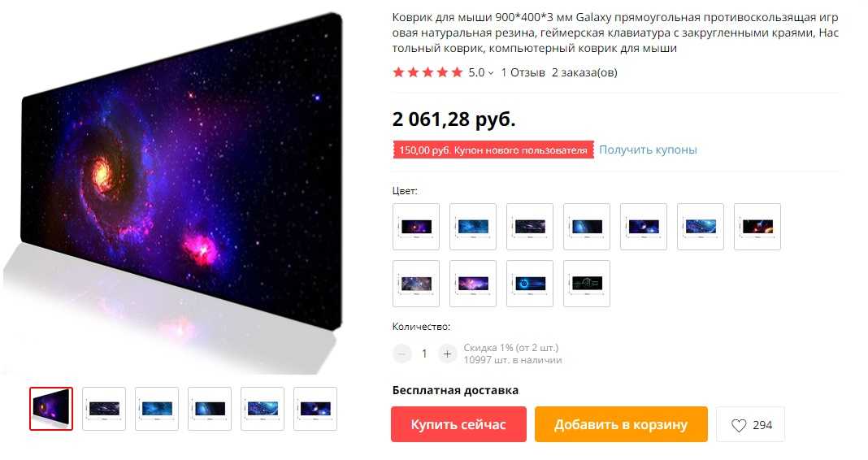Open the first angled mousepad thumbnail
The height and width of the screenshot is (460, 868).
click(x=51, y=409)
